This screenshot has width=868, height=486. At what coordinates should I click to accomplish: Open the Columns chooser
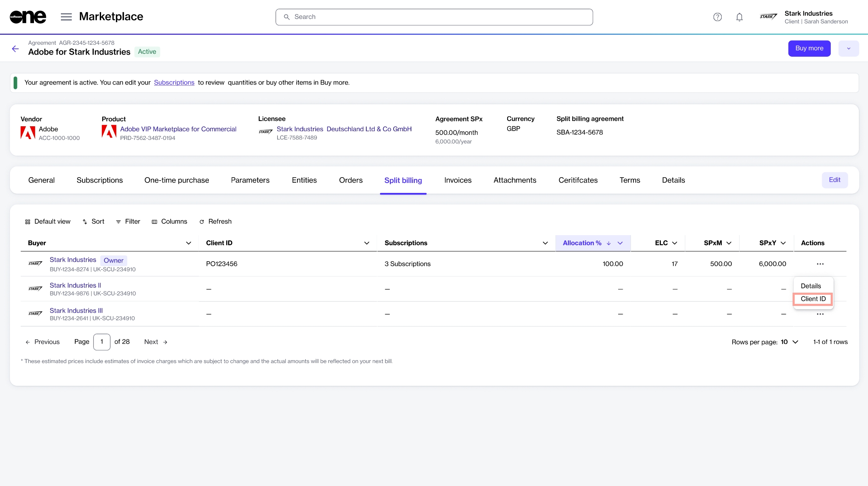(169, 221)
